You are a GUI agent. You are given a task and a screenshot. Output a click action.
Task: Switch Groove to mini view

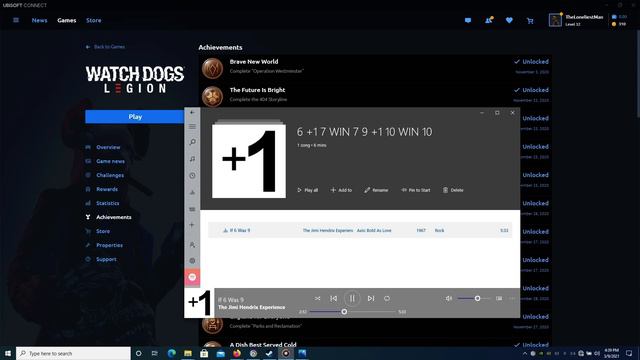(x=499, y=298)
